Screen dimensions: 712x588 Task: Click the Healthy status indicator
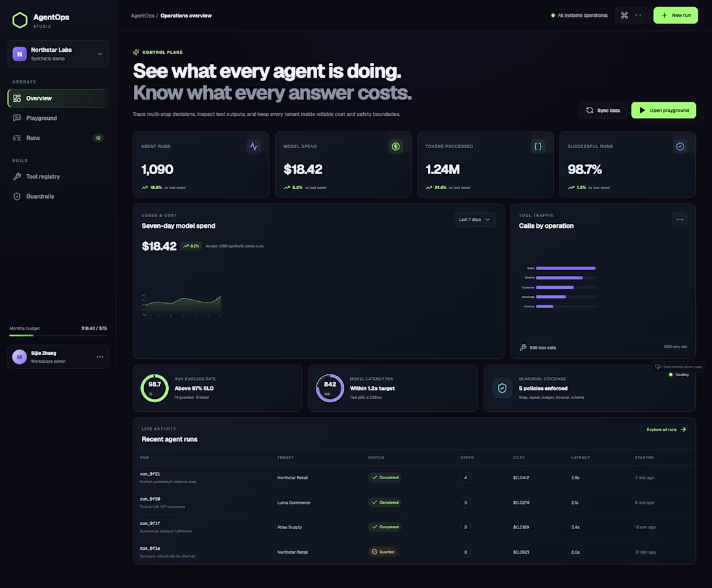point(679,375)
